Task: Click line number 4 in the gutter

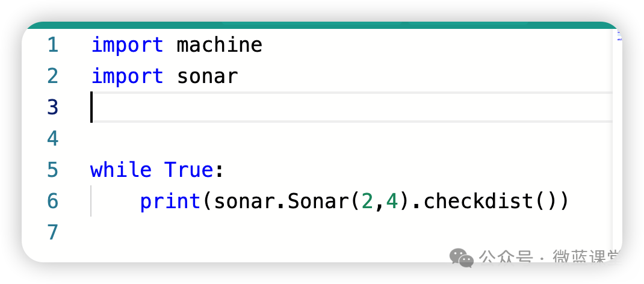Action: click(53, 138)
